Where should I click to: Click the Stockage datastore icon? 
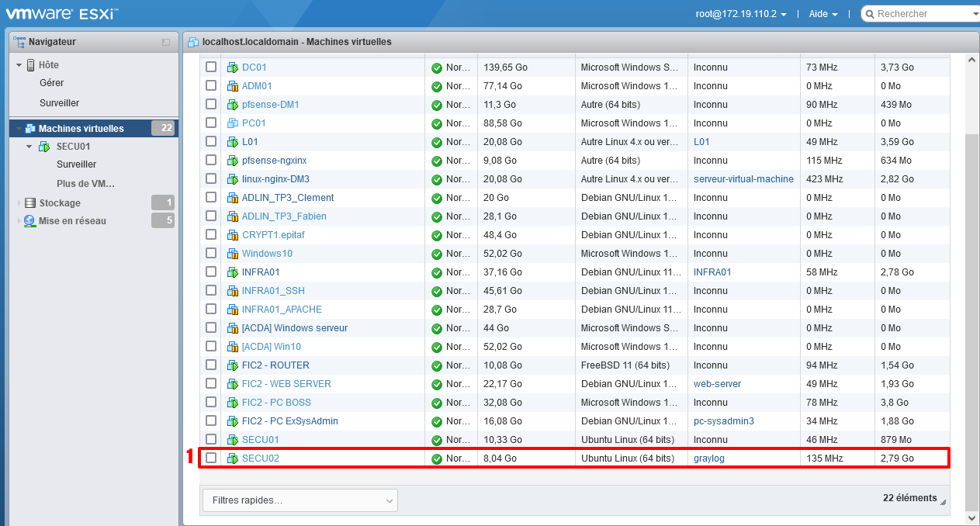(x=30, y=203)
